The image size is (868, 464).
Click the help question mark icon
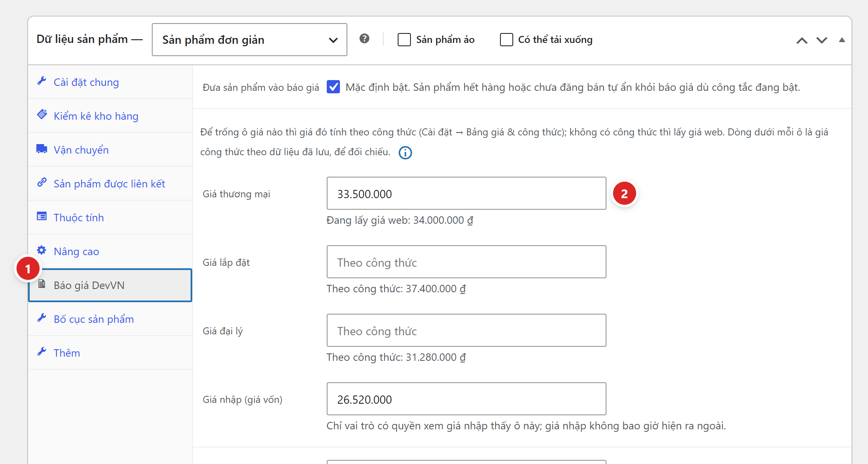[x=364, y=39]
